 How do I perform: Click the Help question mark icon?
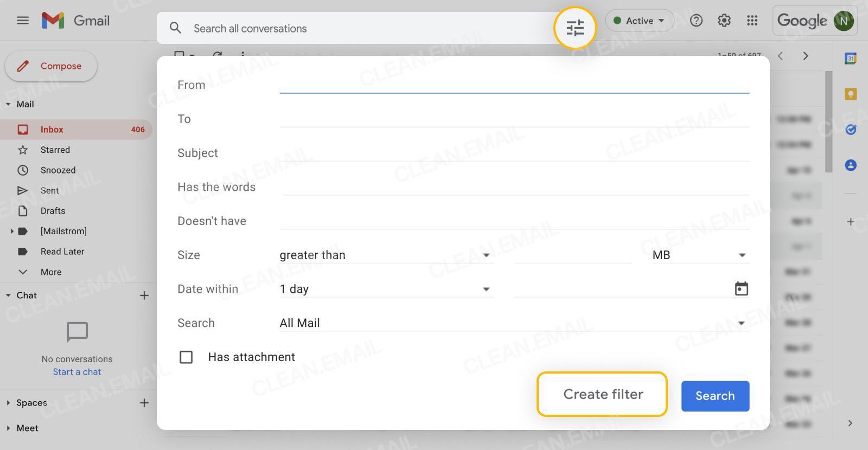696,21
